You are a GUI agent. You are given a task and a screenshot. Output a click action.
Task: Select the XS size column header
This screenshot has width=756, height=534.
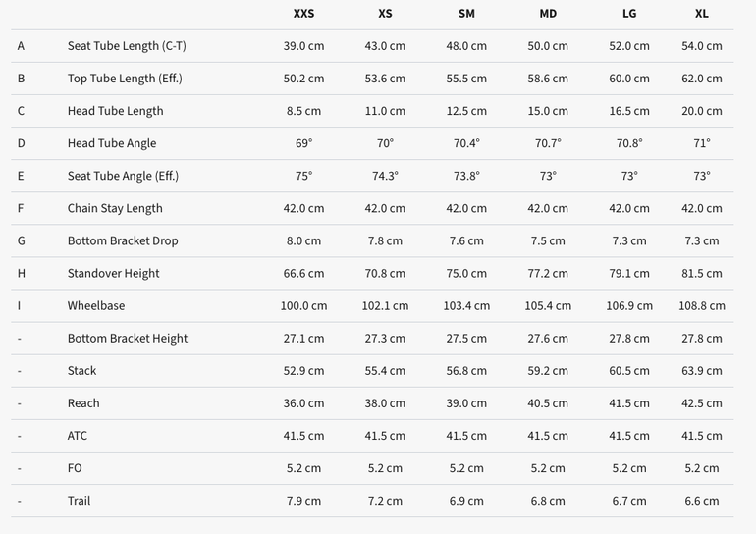click(385, 14)
